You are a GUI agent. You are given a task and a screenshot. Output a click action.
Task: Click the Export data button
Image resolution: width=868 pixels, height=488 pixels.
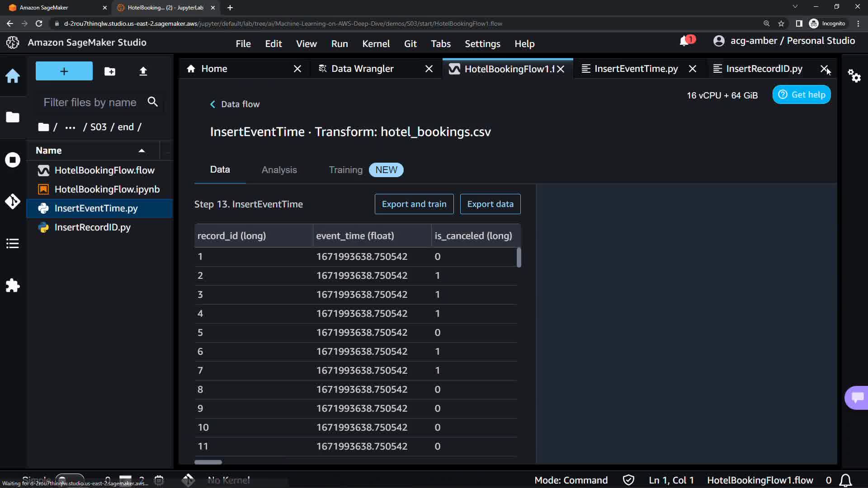(490, 204)
